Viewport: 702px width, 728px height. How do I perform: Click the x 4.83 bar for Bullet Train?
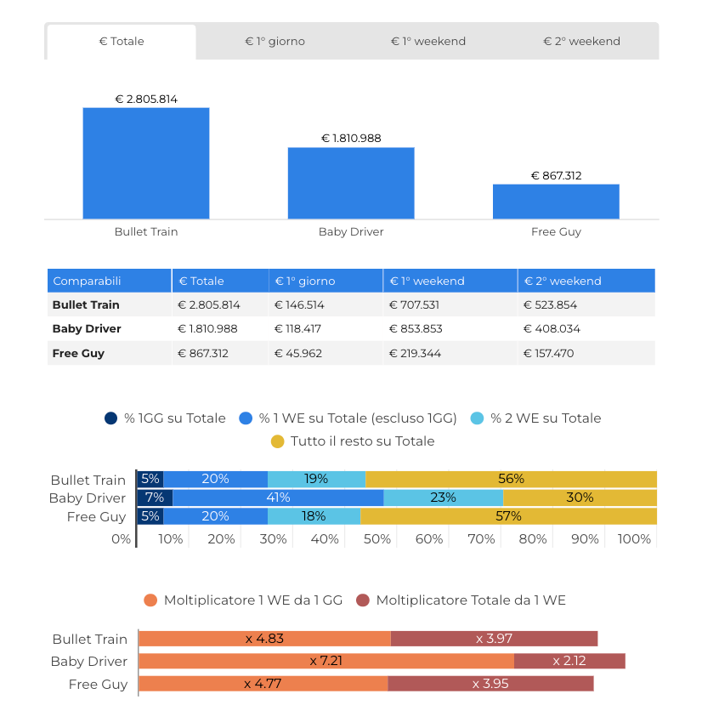(264, 639)
